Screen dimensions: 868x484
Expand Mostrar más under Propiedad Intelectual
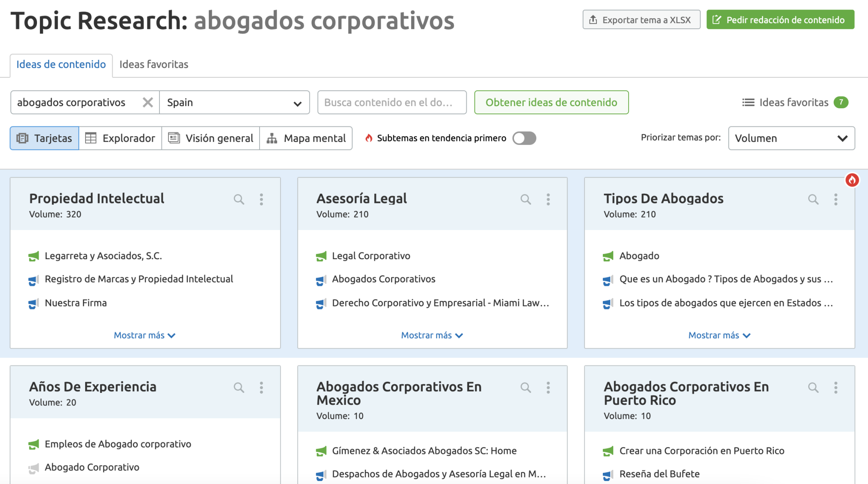[144, 335]
